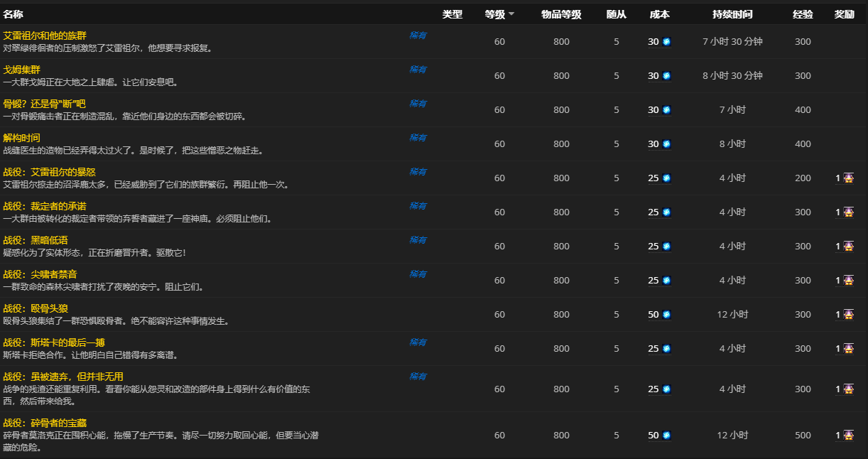The width and height of the screenshot is (868, 459).
Task: Click the 稀有 tag in the 解构时间 row
Action: click(418, 138)
